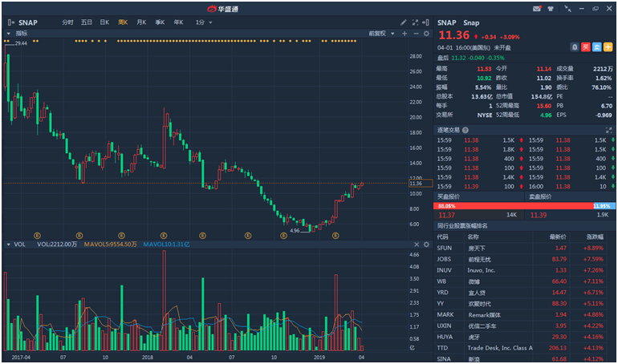Screen dimensions: 618x364
Task: Click the blue 11.95% ask ratio bar
Action: [604, 206]
